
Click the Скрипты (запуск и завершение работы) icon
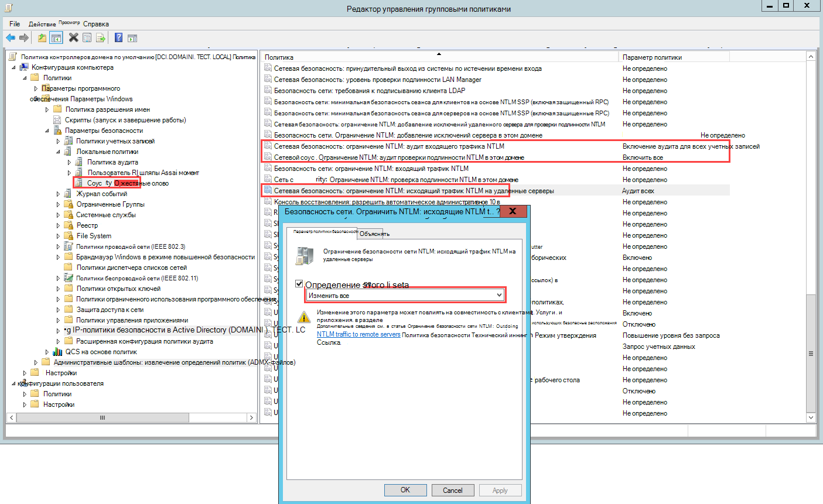point(57,120)
